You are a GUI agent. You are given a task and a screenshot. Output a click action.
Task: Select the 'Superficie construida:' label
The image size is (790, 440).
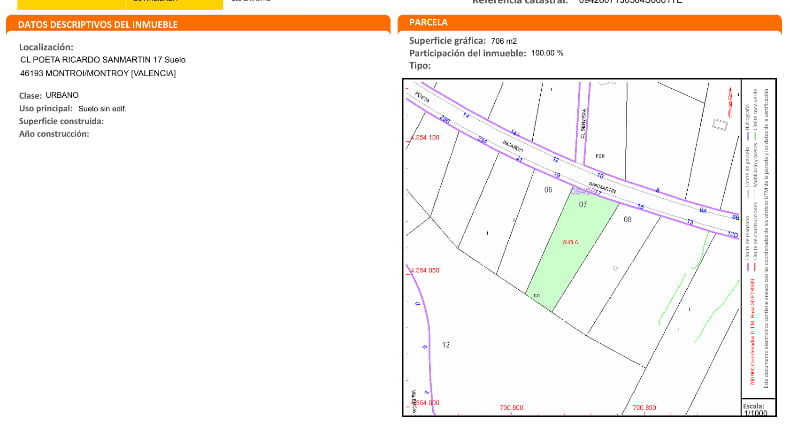coord(61,121)
